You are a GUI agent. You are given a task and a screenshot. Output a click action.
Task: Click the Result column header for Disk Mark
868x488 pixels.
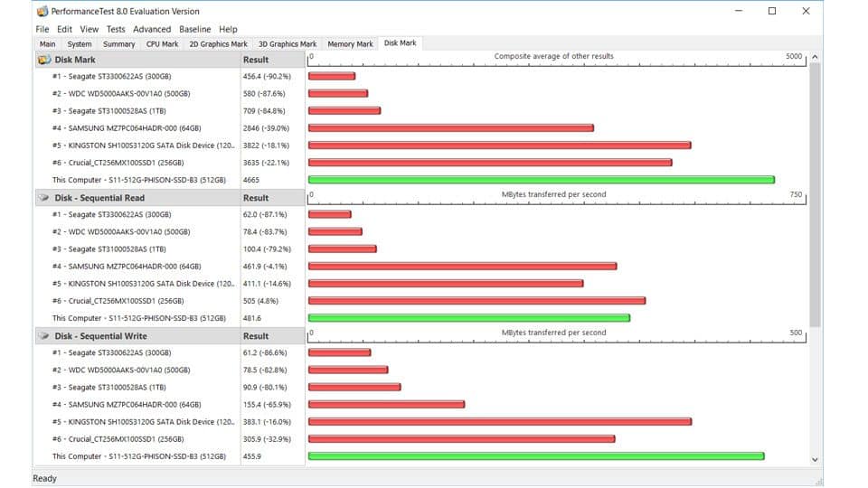(256, 60)
